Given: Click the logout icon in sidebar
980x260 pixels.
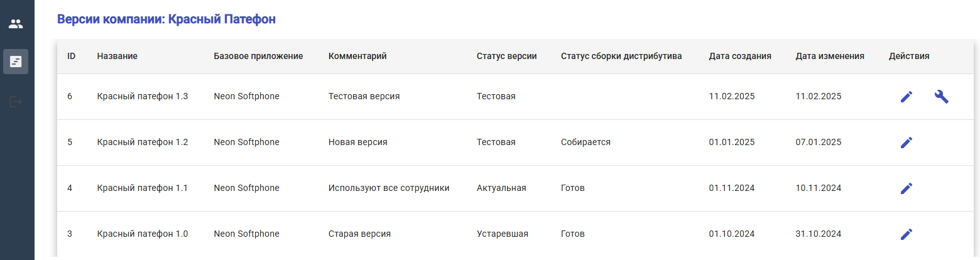Looking at the screenshot, I should pos(16,102).
